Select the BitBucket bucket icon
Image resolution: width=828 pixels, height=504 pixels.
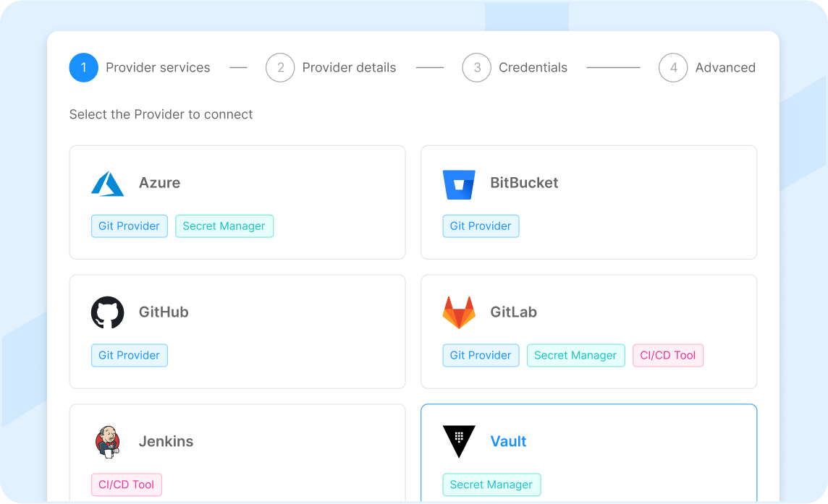[459, 184]
